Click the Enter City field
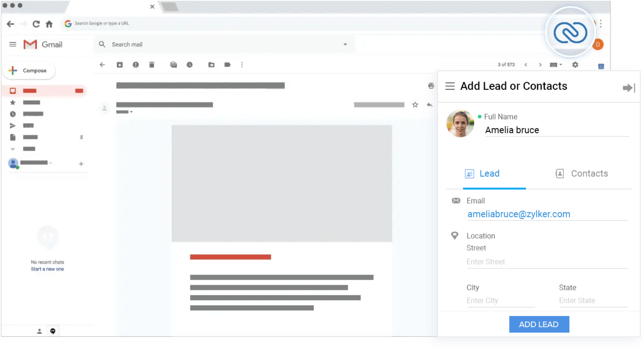Image resolution: width=644 pixels, height=349 pixels. pyautogui.click(x=501, y=301)
